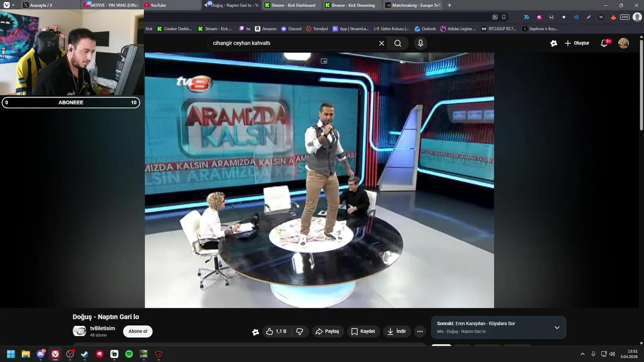Click the video player to pause
Viewport: 644px width, 362px height.
click(319, 180)
